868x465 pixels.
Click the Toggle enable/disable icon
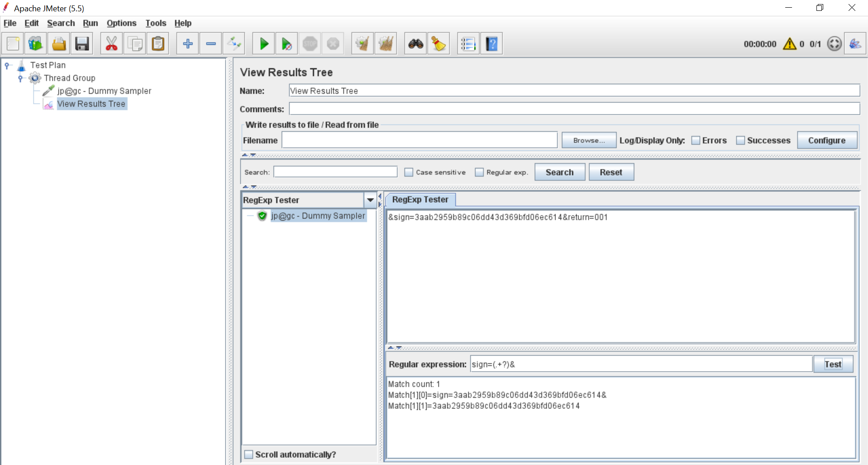pyautogui.click(x=234, y=44)
